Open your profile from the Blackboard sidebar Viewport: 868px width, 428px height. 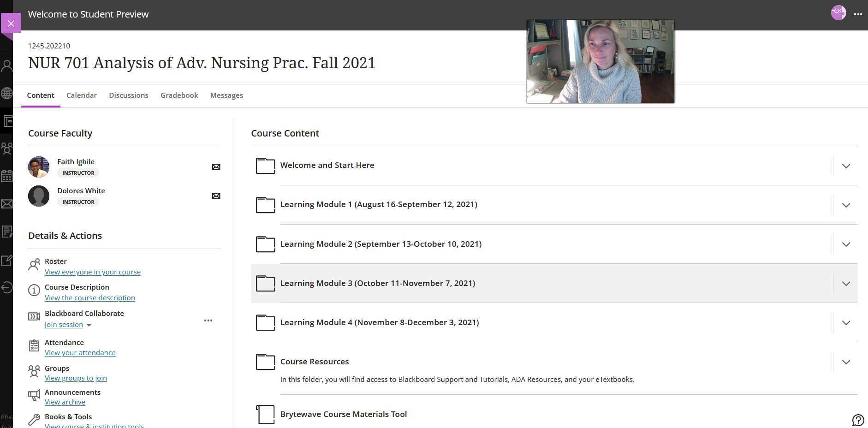pyautogui.click(x=7, y=65)
